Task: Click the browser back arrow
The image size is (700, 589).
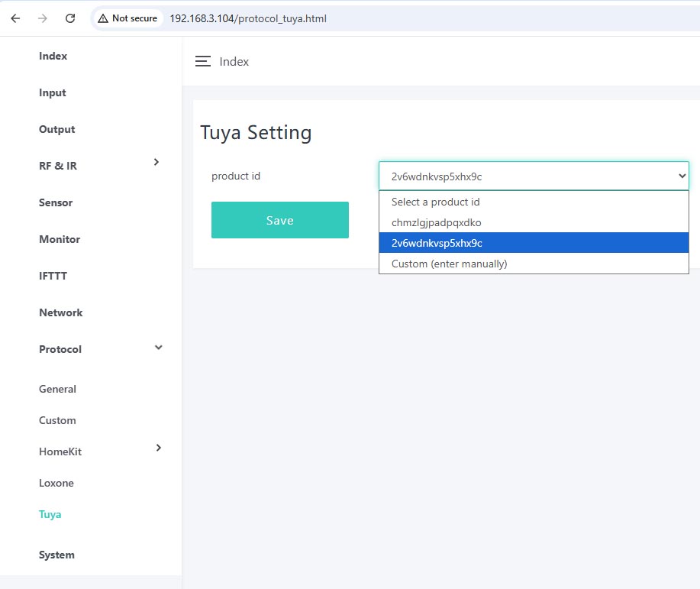Action: tap(15, 18)
